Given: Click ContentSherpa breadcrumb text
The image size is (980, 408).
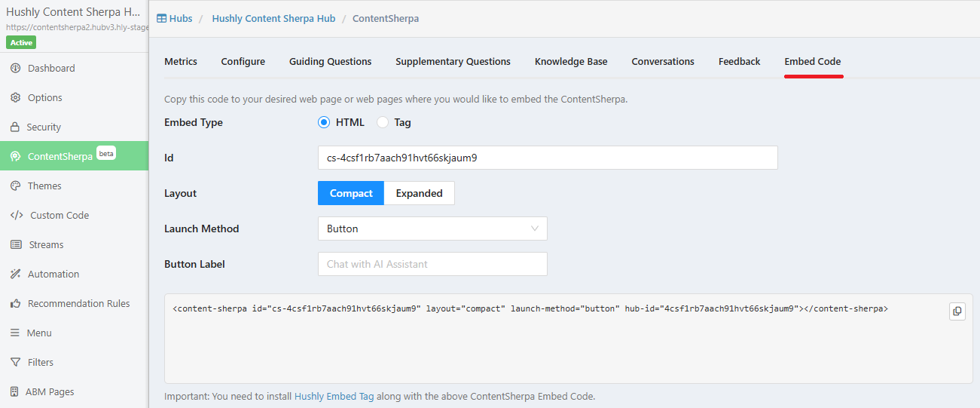Looking at the screenshot, I should click(386, 18).
